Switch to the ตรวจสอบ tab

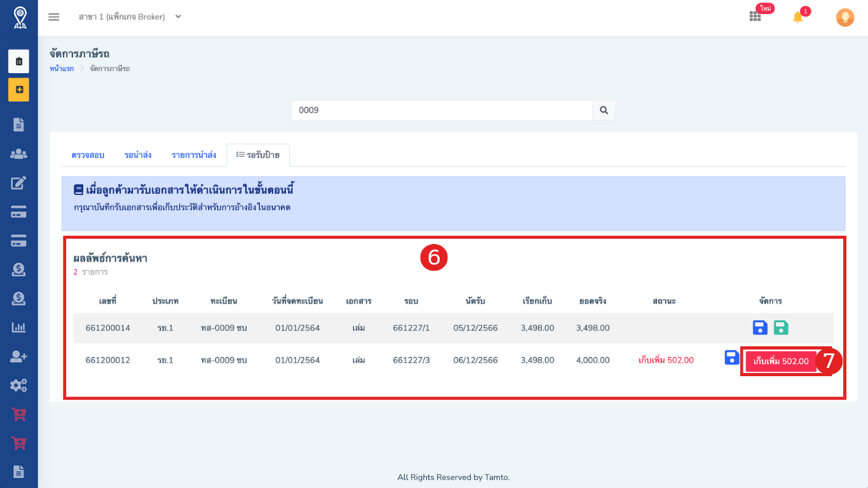[88, 155]
